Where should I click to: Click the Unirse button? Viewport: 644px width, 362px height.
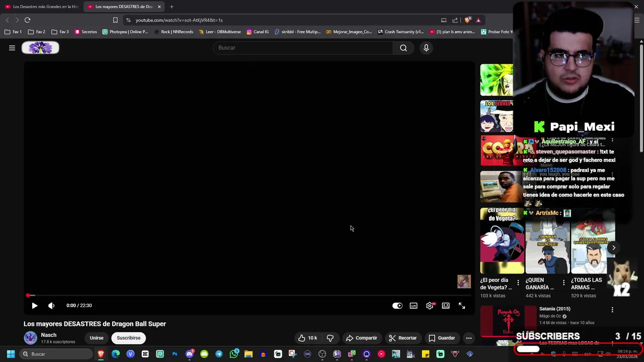[x=97, y=338]
